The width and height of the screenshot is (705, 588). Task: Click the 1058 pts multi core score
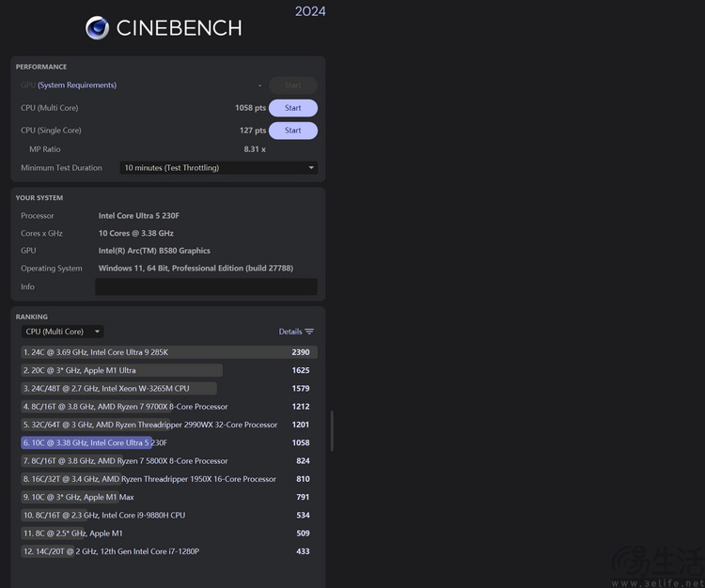[250, 108]
